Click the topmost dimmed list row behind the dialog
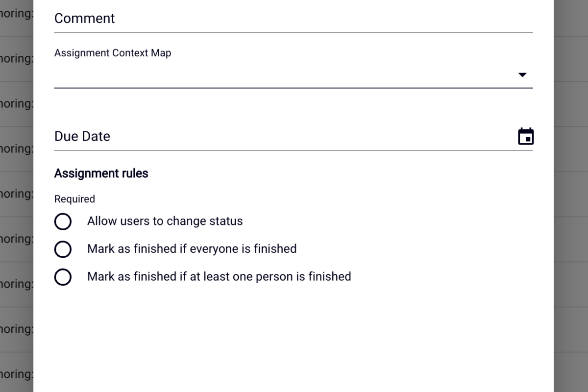Viewport: 588px width, 392px height. point(17,14)
